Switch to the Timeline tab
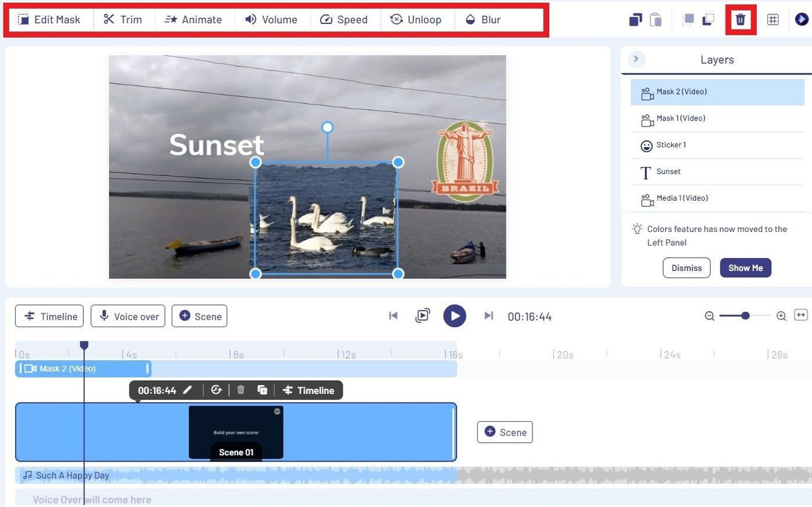812x507 pixels. click(49, 316)
